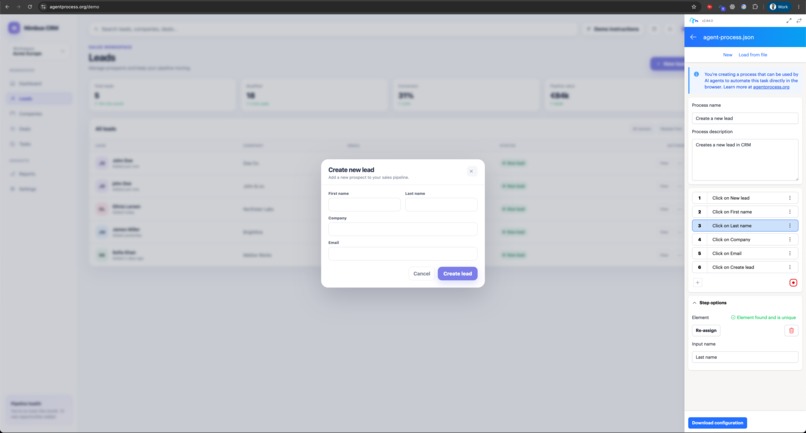Image resolution: width=806 pixels, height=433 pixels.
Task: Collapse the Step options section
Action: [694, 303]
